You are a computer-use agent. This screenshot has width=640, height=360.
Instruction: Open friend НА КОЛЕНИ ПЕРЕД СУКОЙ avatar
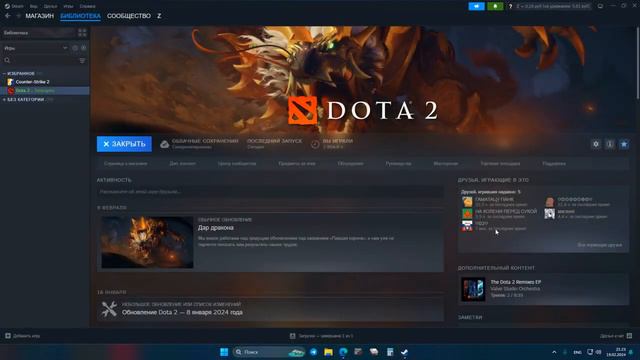[x=467, y=213]
